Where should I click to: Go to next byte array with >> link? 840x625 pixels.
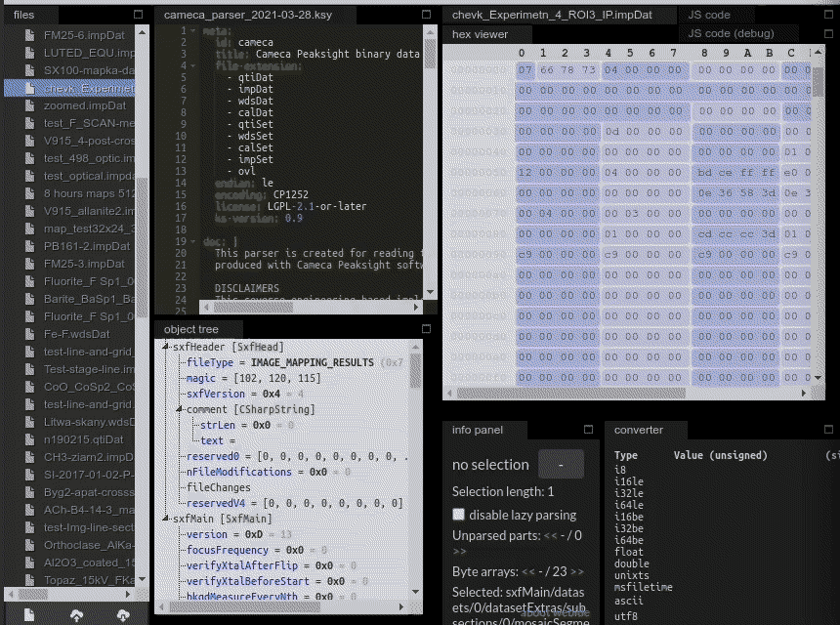point(576,571)
